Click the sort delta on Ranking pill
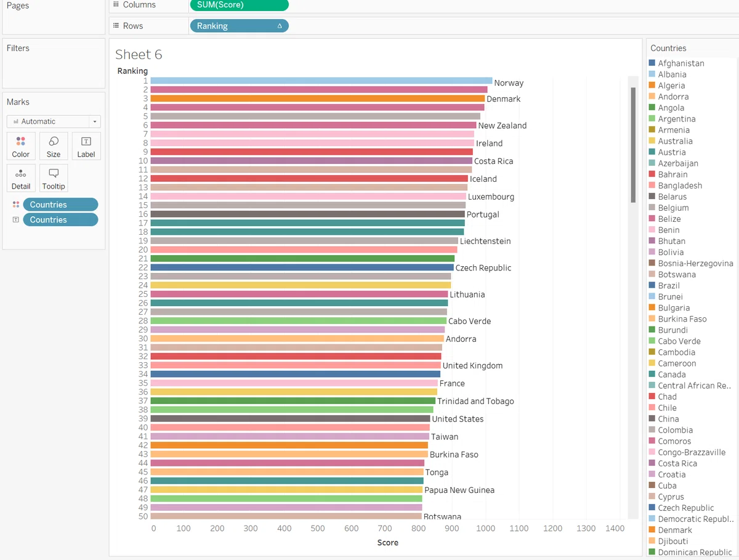739x560 pixels. (280, 26)
